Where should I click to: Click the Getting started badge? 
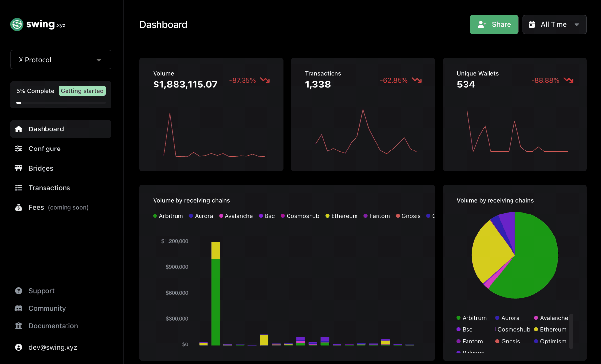pyautogui.click(x=82, y=91)
